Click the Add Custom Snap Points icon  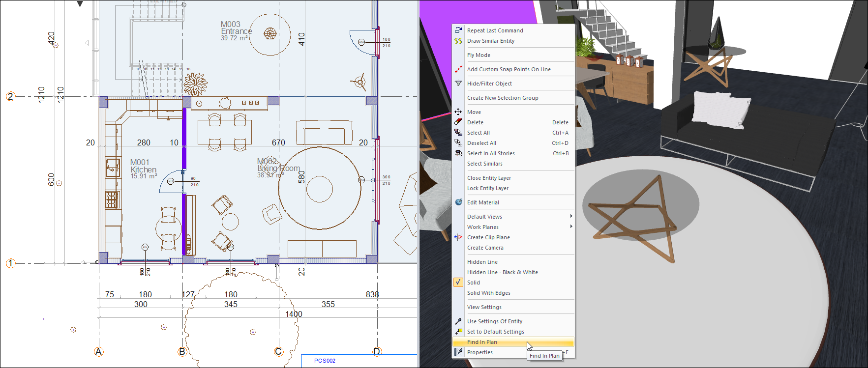[x=458, y=69]
